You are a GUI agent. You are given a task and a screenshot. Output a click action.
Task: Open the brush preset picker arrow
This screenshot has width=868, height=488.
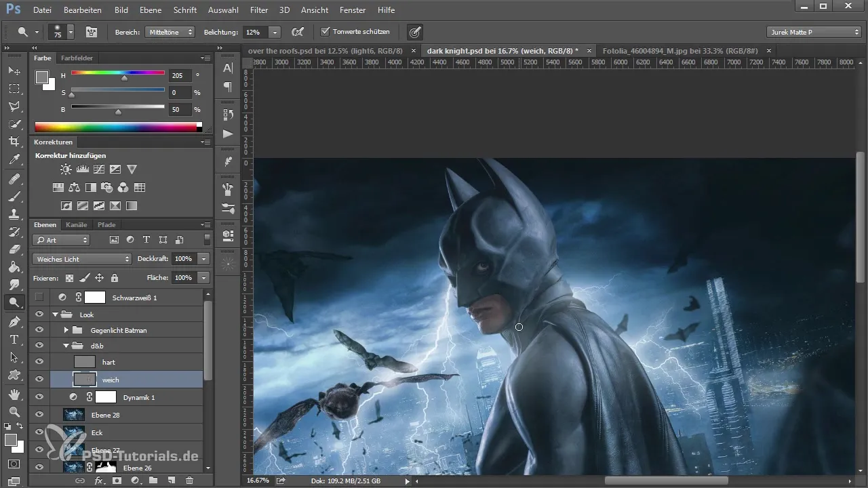71,32
